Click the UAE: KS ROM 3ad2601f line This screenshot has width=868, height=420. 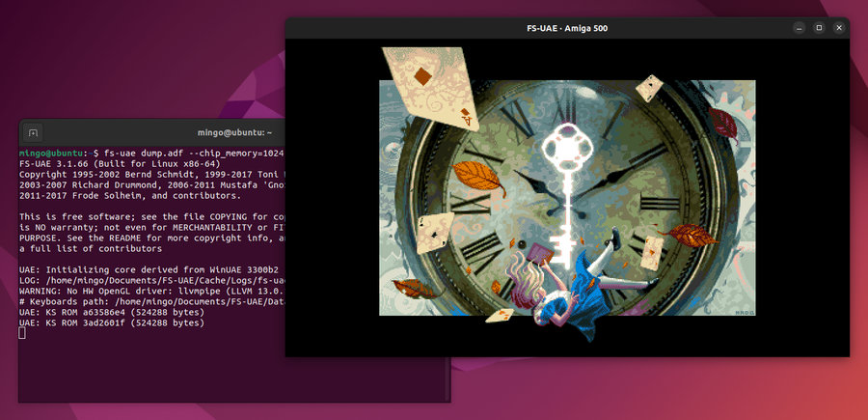(112, 322)
